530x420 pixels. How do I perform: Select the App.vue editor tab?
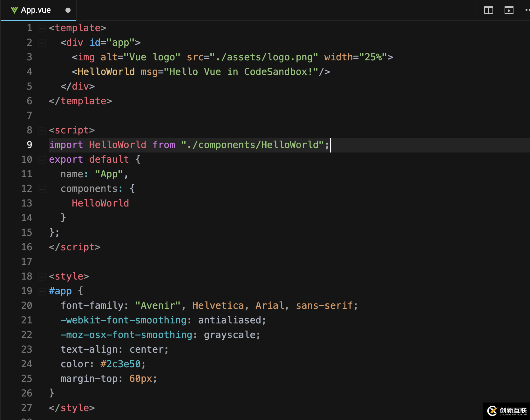point(38,10)
